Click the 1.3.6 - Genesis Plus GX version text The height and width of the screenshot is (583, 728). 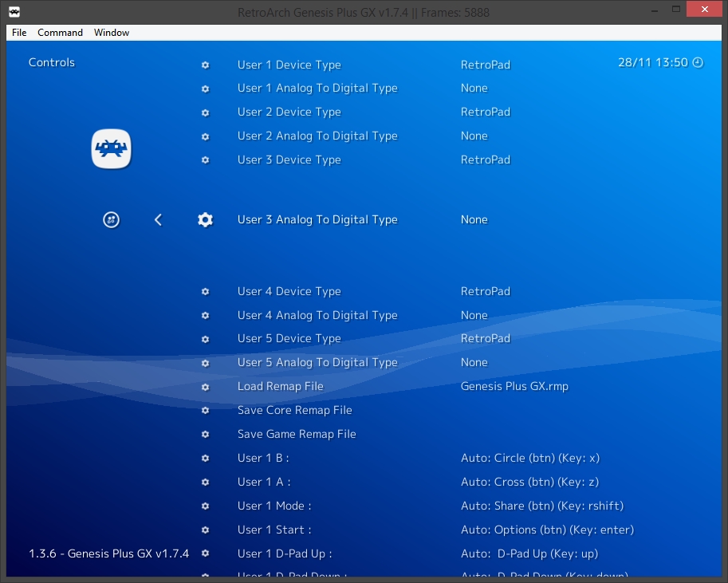click(x=108, y=553)
